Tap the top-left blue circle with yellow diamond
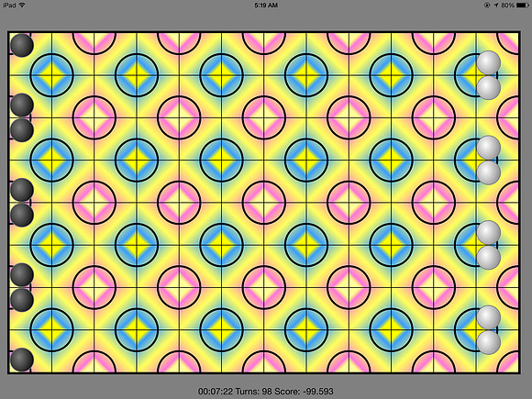532x399 pixels. click(51, 75)
